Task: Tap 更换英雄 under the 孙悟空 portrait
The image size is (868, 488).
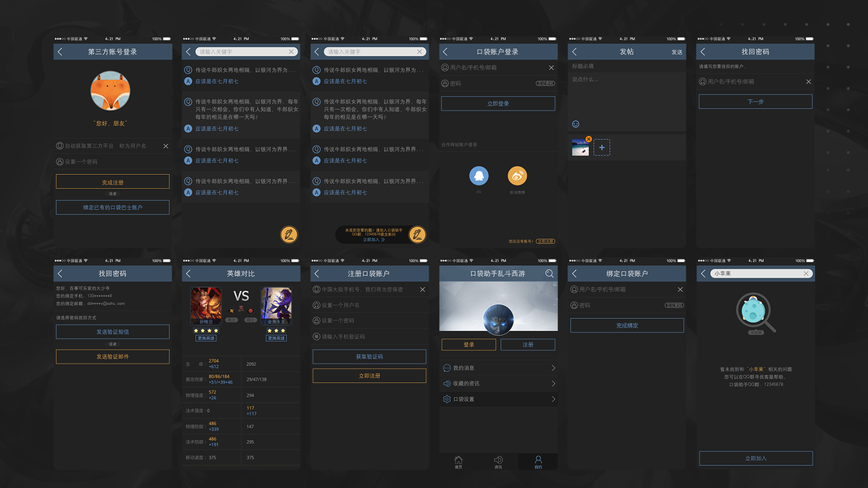Action: point(206,338)
